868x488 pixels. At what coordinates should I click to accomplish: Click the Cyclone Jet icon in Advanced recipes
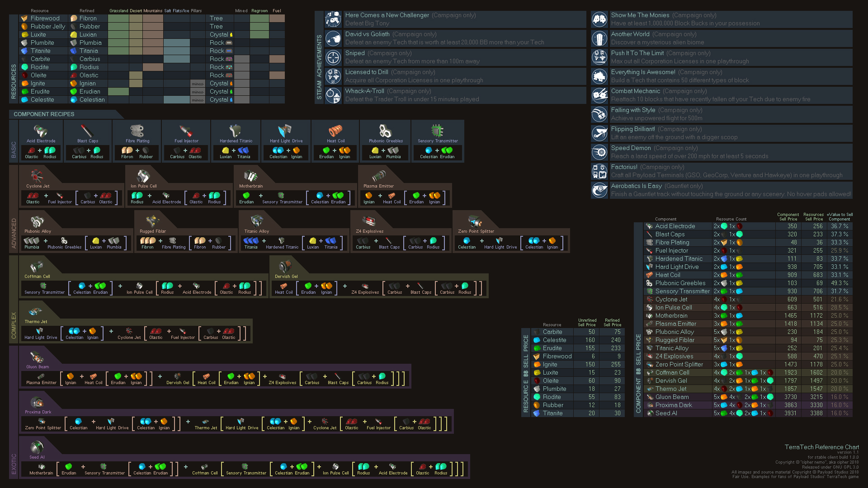37,176
